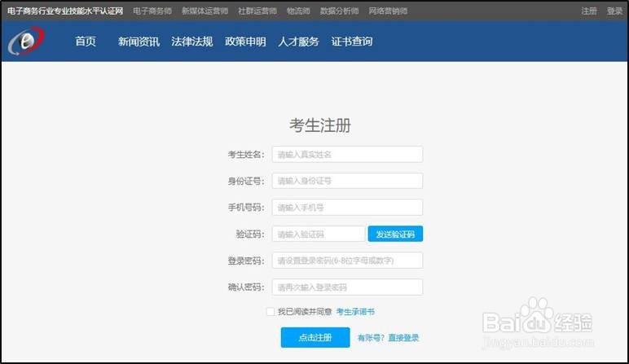Click 注册 link in top bar

[589, 11]
